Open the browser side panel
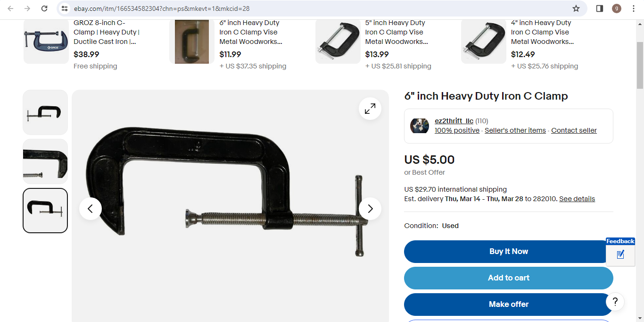Viewport: 644px width, 322px height. 600,8
